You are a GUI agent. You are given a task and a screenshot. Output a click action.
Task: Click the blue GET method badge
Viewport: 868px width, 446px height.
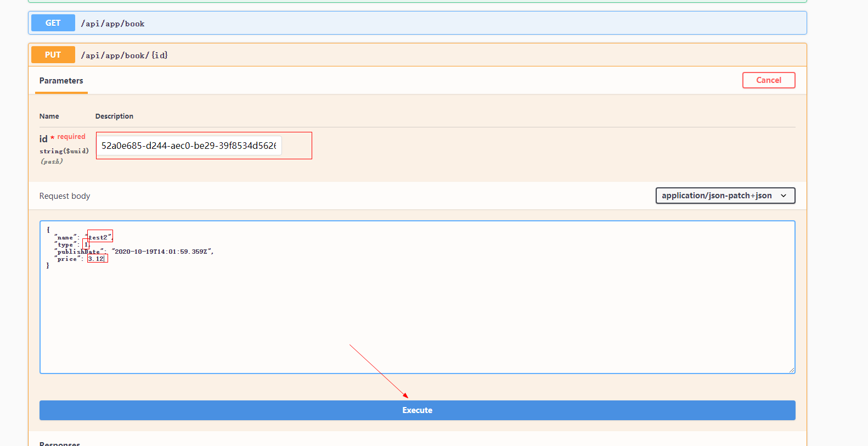[53, 23]
